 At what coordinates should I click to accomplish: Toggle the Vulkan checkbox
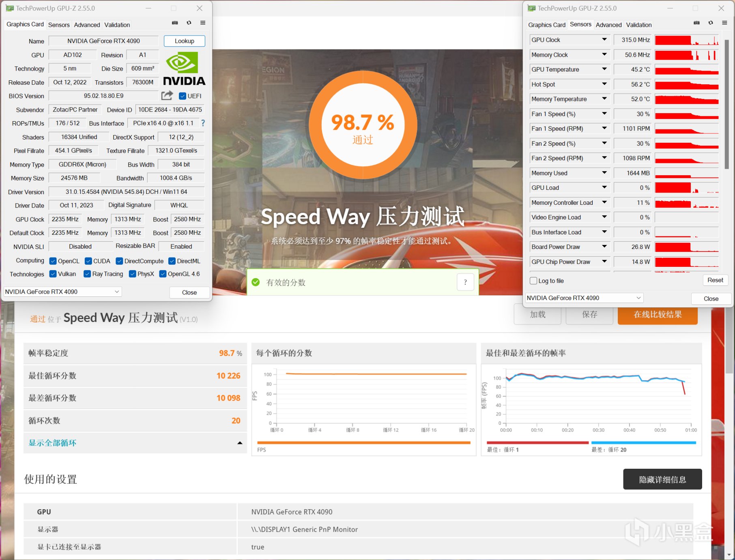coord(53,274)
